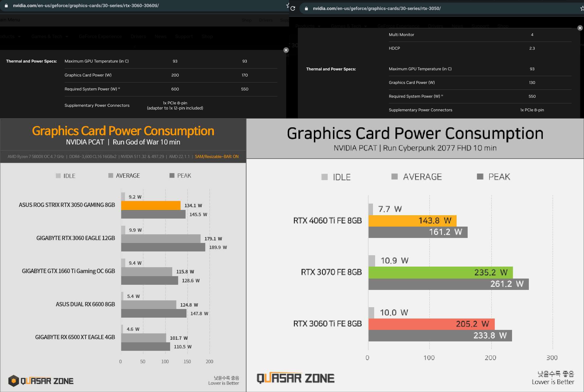Click the 170 value in the Graphics Card Power row
The width and height of the screenshot is (584, 392).
(x=245, y=75)
